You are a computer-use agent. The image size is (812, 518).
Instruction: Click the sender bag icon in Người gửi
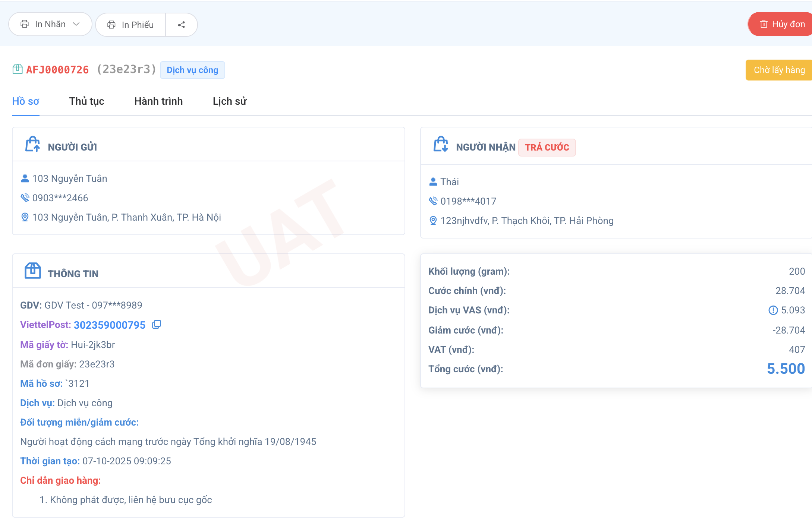(33, 145)
